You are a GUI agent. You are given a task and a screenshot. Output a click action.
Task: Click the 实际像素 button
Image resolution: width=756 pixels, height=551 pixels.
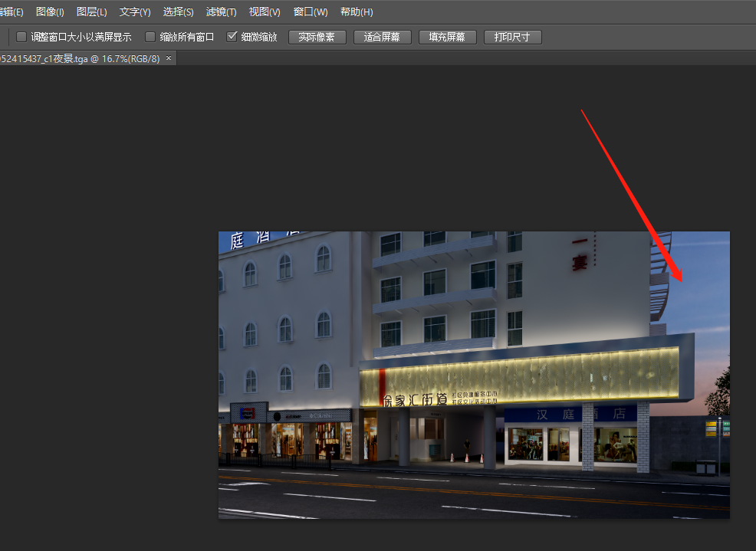coord(317,37)
